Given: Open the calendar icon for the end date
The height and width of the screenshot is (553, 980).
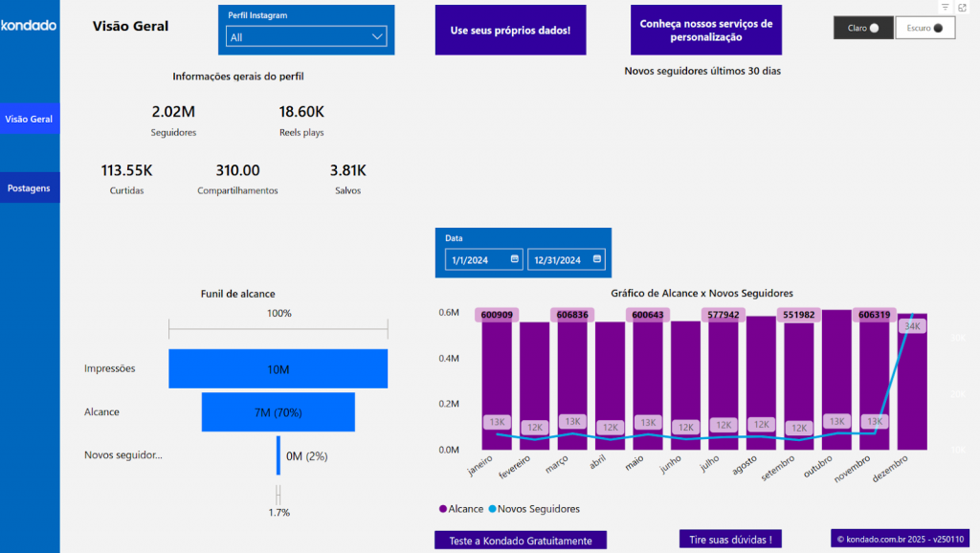Looking at the screenshot, I should click(x=595, y=259).
